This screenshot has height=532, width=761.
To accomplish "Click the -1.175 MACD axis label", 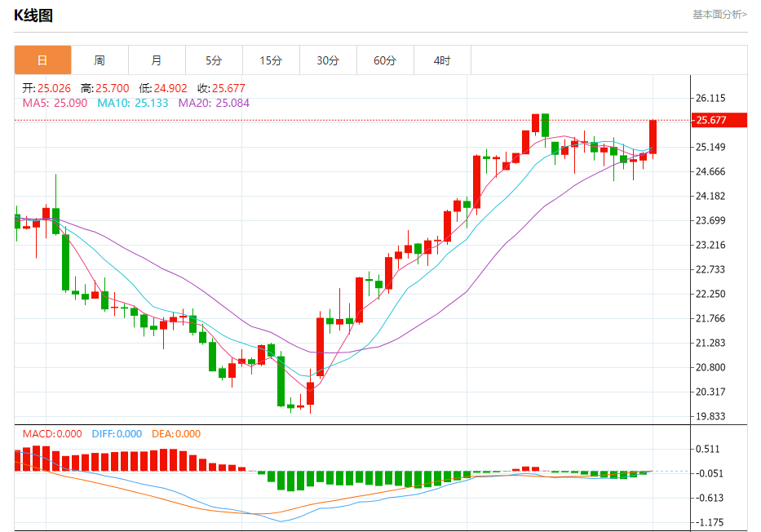I will [x=709, y=522].
